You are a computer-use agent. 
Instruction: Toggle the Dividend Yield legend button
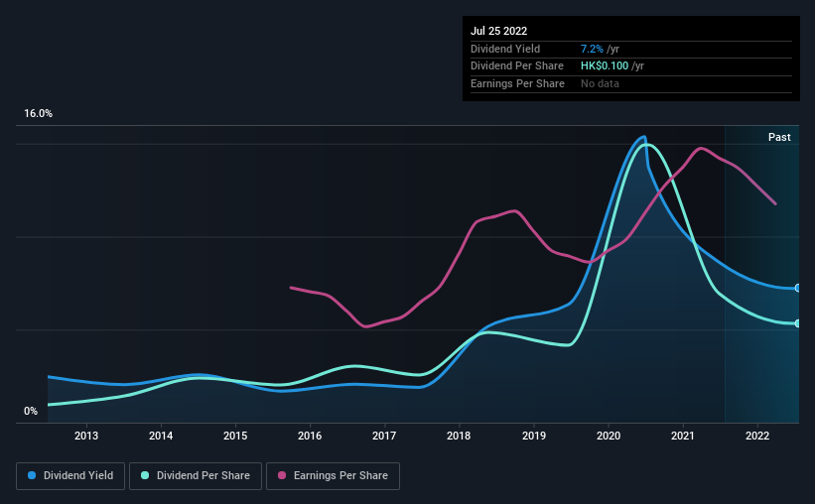tap(70, 476)
